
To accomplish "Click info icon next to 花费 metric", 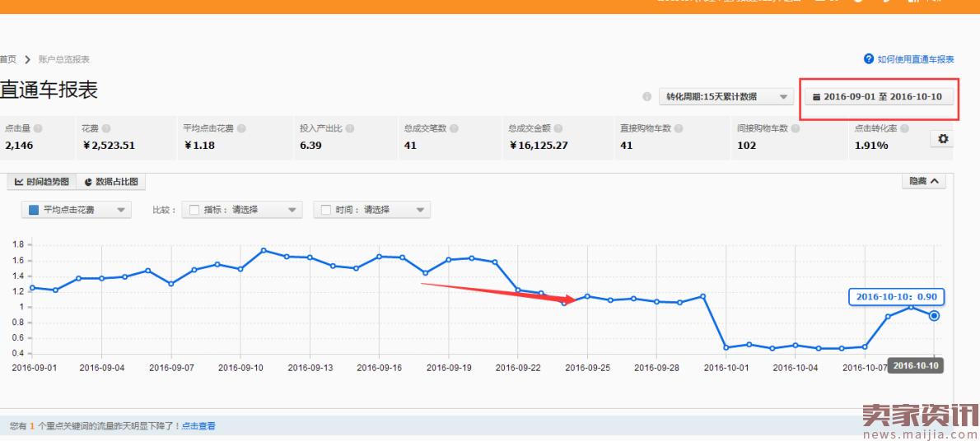I will 106,128.
